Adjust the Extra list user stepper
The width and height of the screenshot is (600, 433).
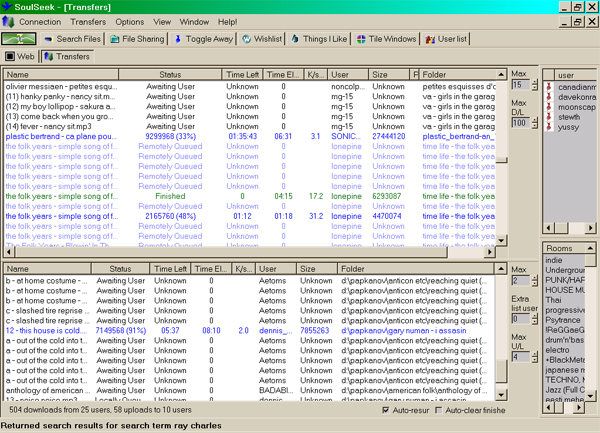[x=535, y=319]
